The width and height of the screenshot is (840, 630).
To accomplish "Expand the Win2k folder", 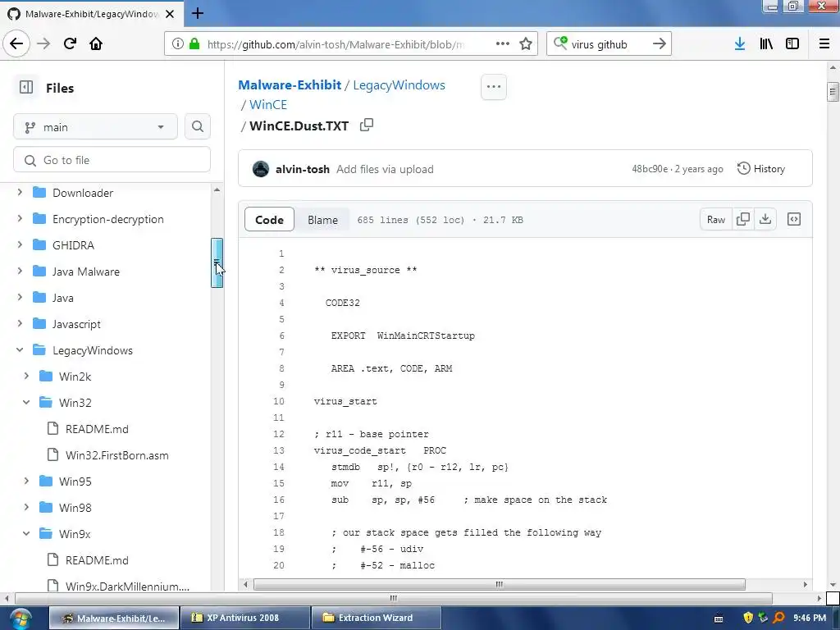I will 26,376.
